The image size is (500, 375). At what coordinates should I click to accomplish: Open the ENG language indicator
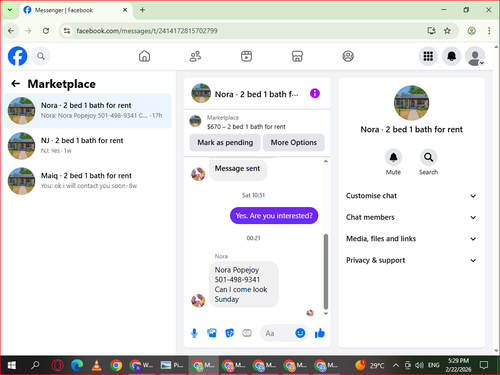(x=433, y=365)
